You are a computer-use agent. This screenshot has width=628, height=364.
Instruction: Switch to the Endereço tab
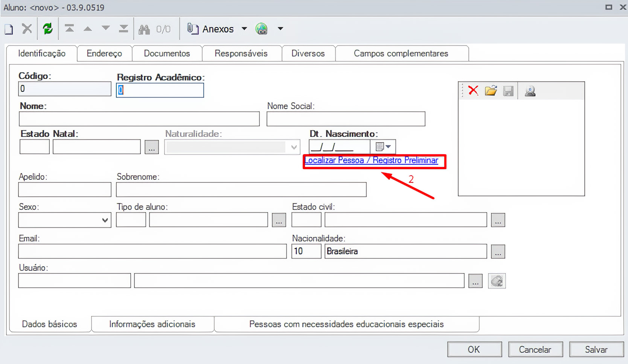(104, 53)
